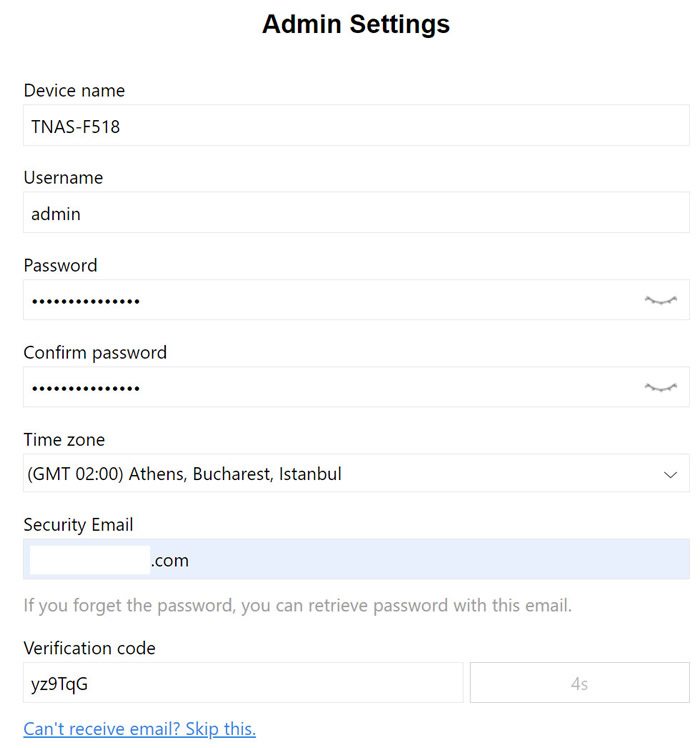Click the Confirm password label
The image size is (700, 748).
[95, 353]
